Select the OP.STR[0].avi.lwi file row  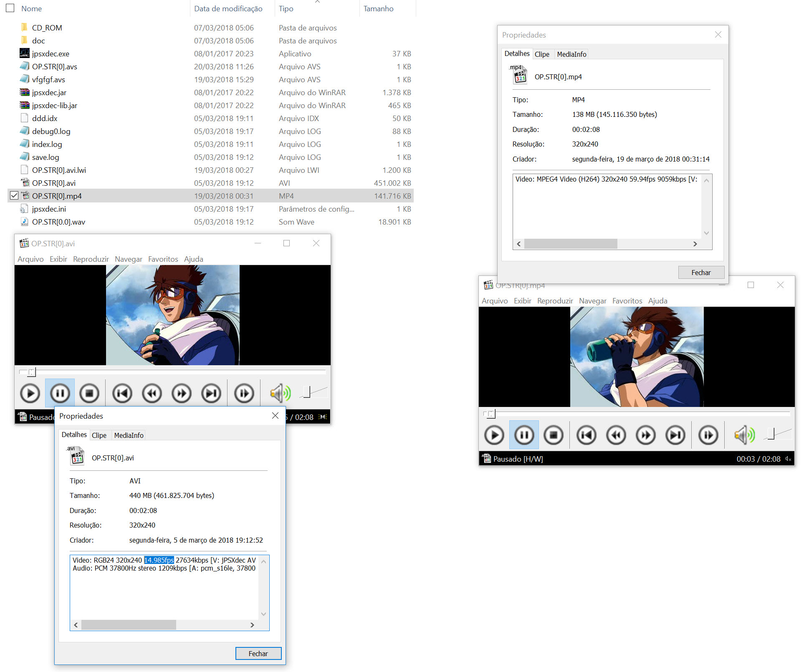tap(211, 170)
